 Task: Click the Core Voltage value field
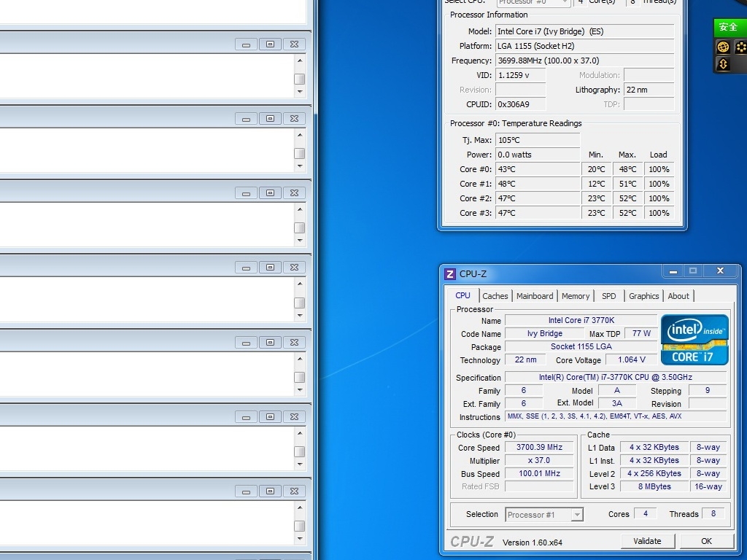pos(632,360)
